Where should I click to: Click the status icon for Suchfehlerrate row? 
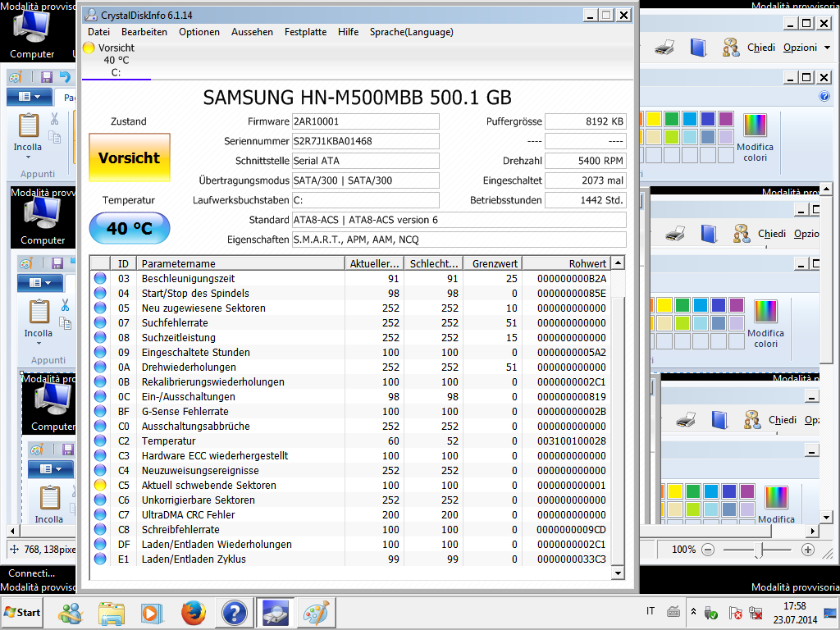tap(99, 322)
